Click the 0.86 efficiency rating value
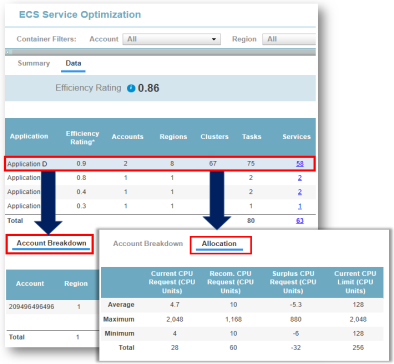Image resolution: width=394 pixels, height=364 pixels. tap(149, 88)
